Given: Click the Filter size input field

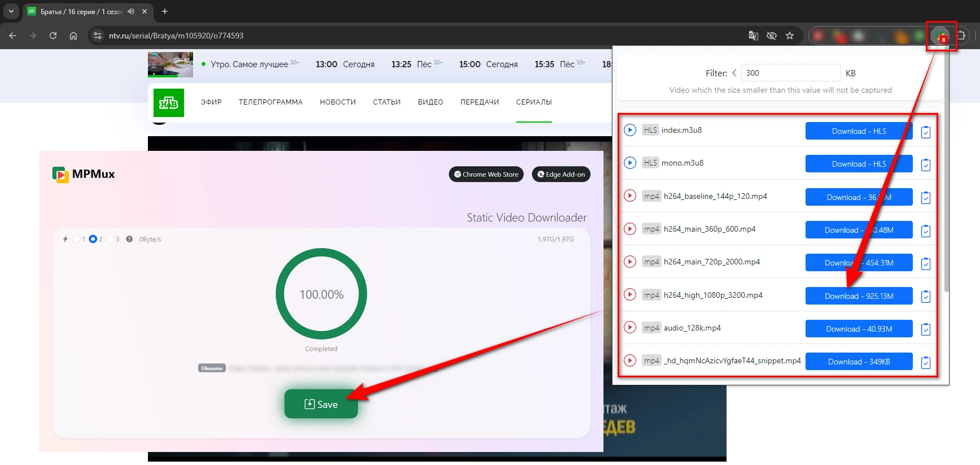Looking at the screenshot, I should coord(791,73).
